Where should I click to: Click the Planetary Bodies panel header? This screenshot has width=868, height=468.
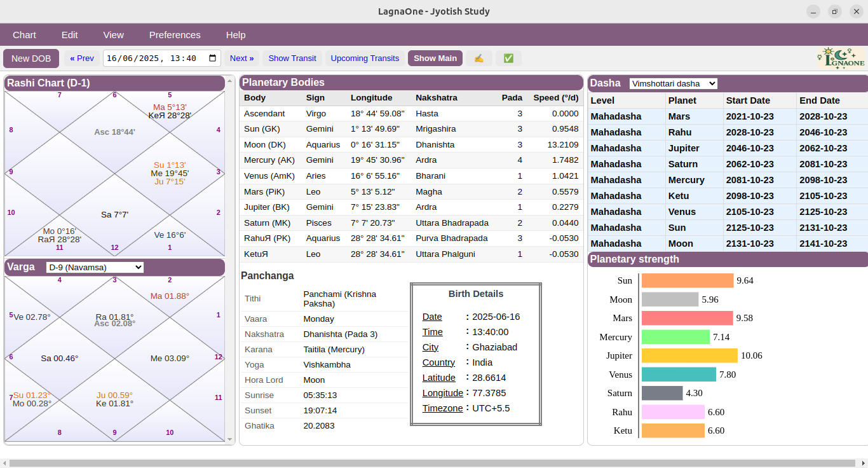pos(411,83)
